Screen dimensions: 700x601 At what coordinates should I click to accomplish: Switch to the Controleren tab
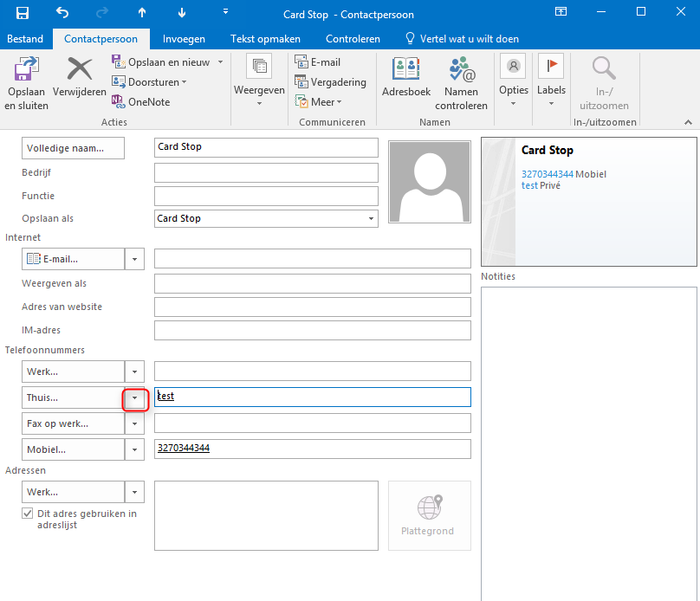pos(353,39)
